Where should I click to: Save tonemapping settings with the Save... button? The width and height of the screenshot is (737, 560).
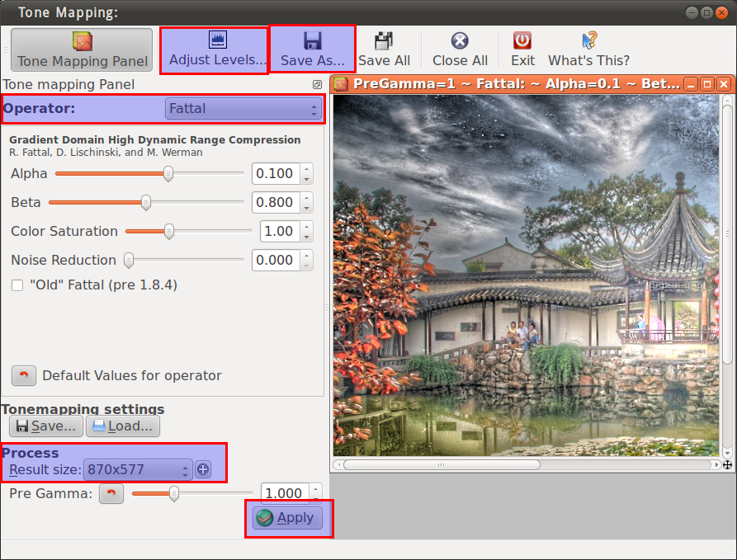click(46, 426)
